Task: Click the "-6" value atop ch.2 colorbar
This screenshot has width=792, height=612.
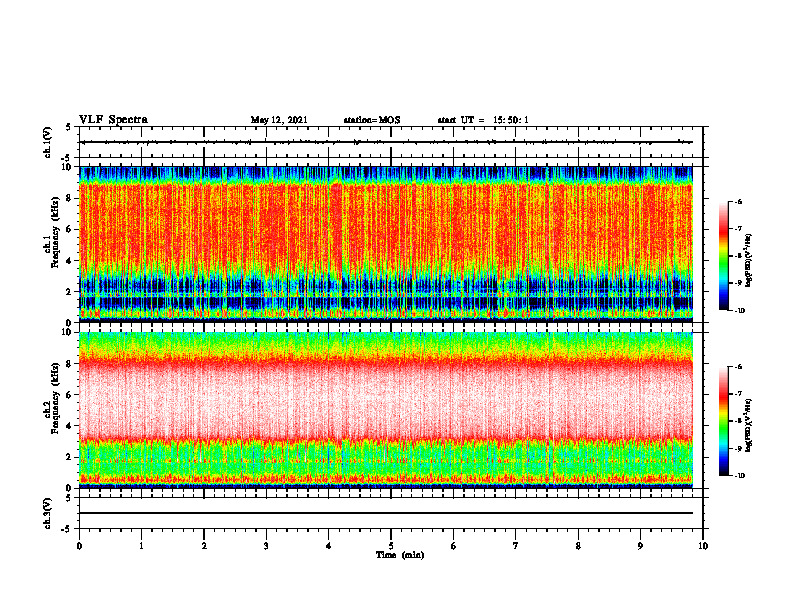Action: pyautogui.click(x=739, y=367)
